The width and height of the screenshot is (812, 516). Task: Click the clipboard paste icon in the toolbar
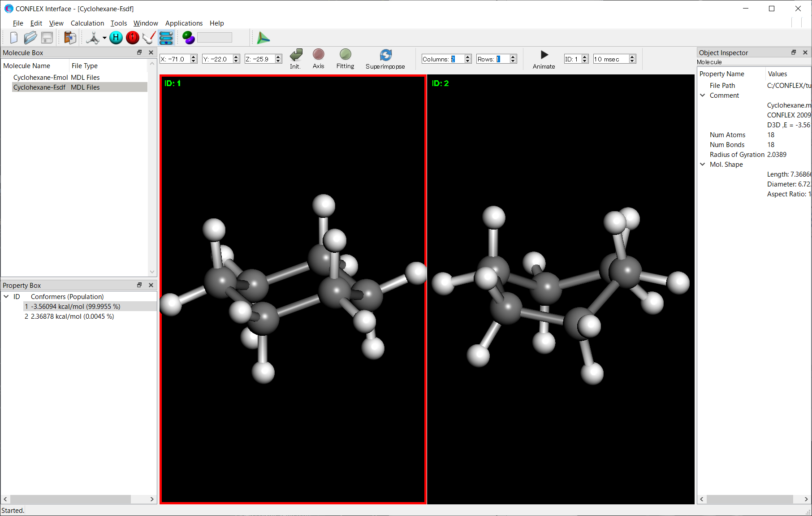70,38
